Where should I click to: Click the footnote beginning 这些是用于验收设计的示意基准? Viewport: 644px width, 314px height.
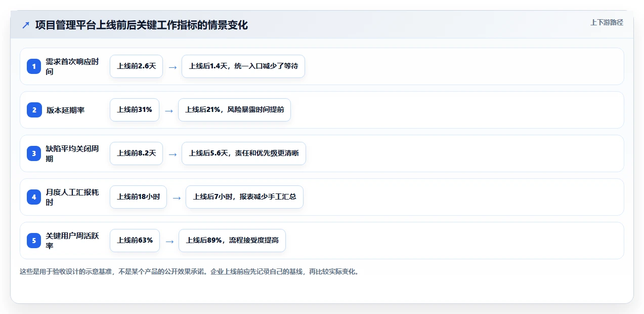coord(189,271)
